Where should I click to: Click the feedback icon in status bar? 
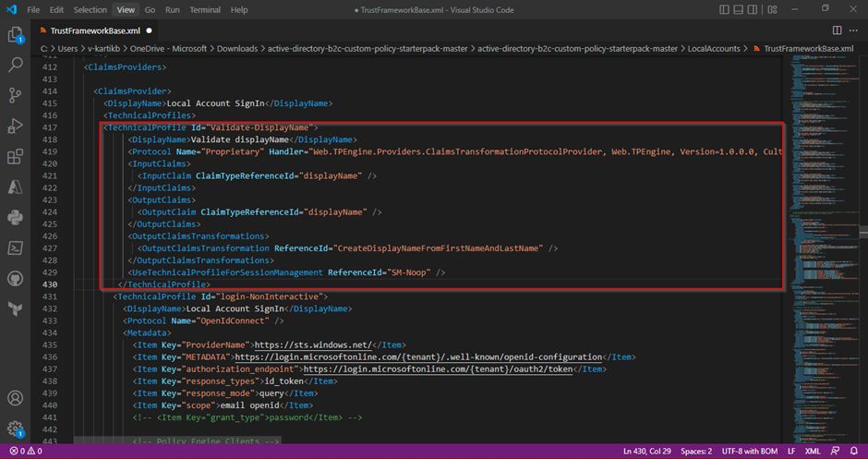coord(836,452)
